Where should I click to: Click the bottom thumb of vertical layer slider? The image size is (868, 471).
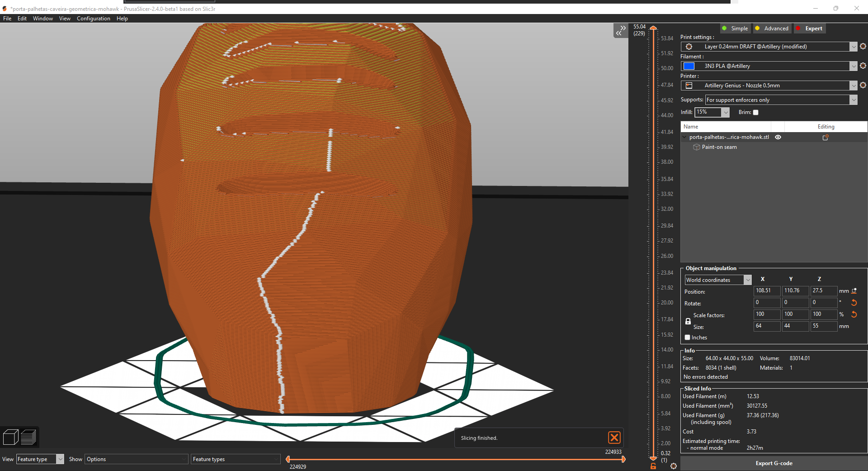click(653, 459)
